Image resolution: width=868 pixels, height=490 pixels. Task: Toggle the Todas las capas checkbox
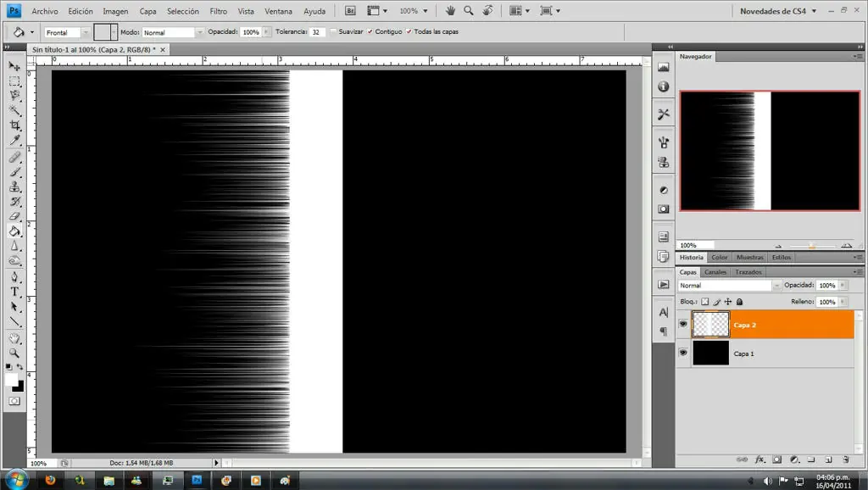409,31
